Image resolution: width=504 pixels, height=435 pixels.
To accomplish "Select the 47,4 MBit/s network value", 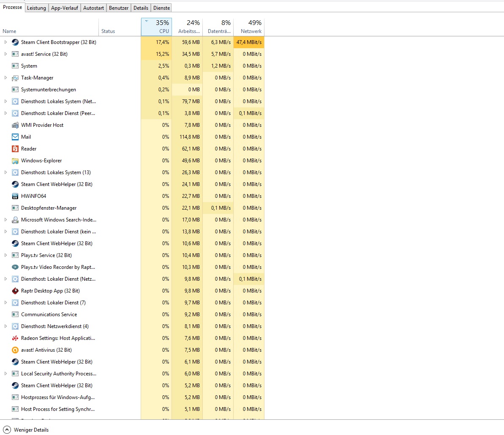I will pos(249,42).
